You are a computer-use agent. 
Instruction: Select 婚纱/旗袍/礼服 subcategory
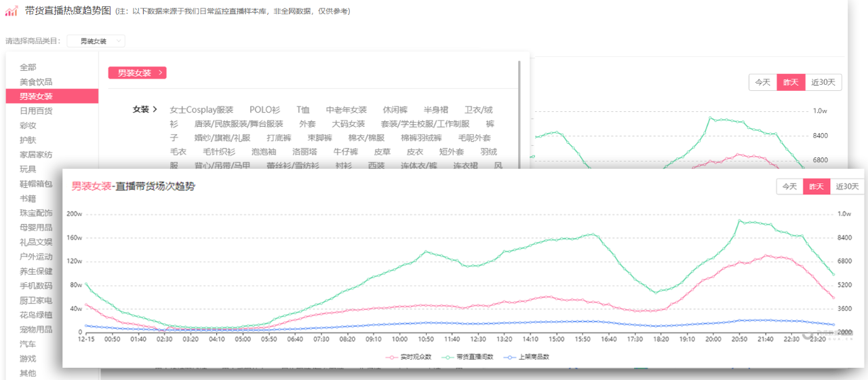[x=222, y=138]
